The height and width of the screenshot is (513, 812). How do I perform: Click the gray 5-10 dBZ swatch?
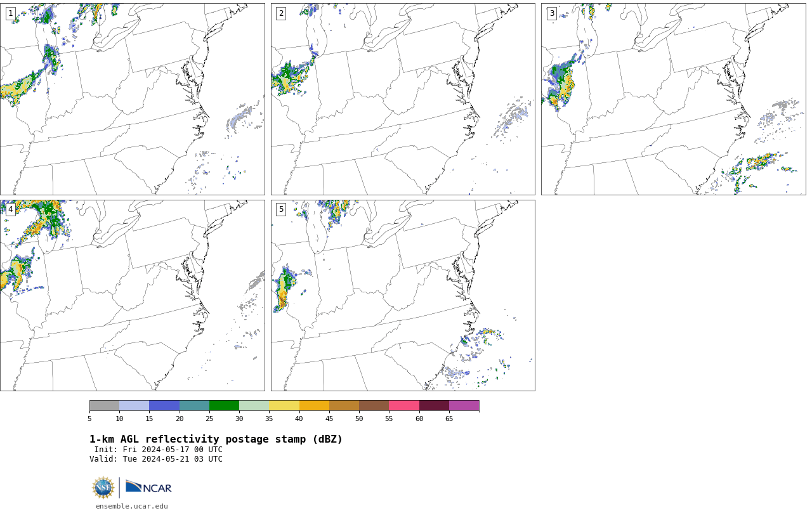tap(104, 406)
